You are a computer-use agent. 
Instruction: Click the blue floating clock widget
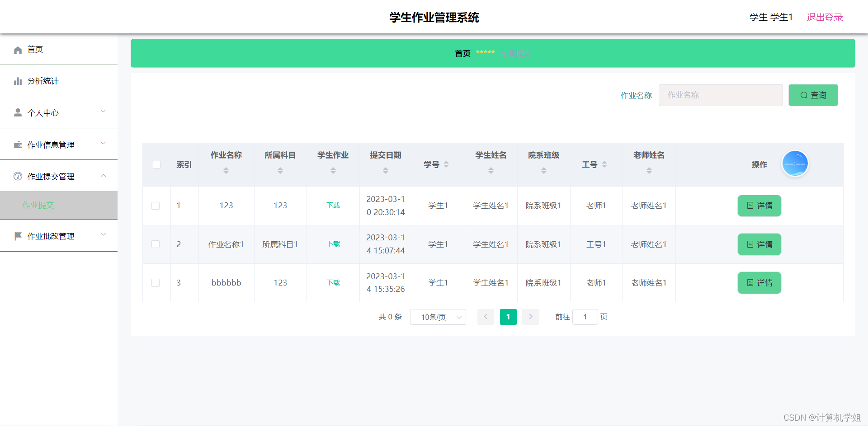pyautogui.click(x=795, y=164)
